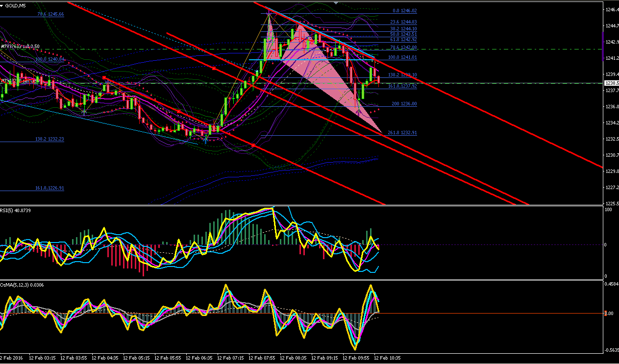
Task: Click the Fibonacci level 61.8 1242.92
Action: click(x=403, y=40)
